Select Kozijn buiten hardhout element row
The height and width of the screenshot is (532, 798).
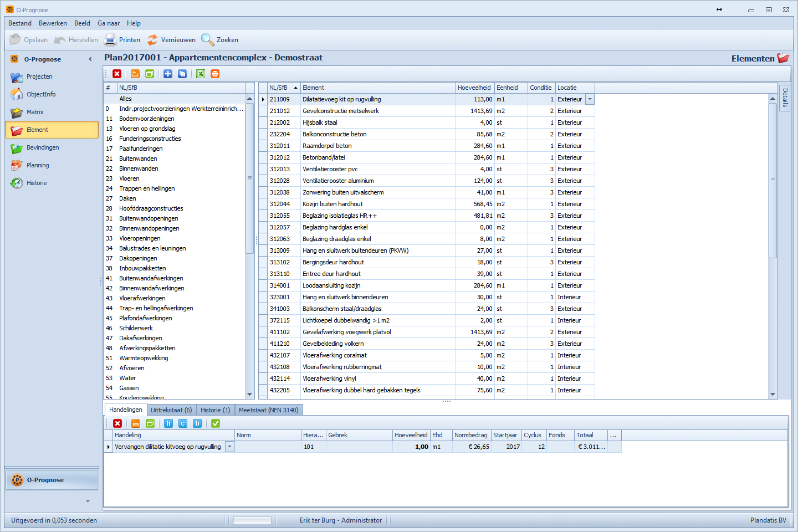click(x=427, y=204)
